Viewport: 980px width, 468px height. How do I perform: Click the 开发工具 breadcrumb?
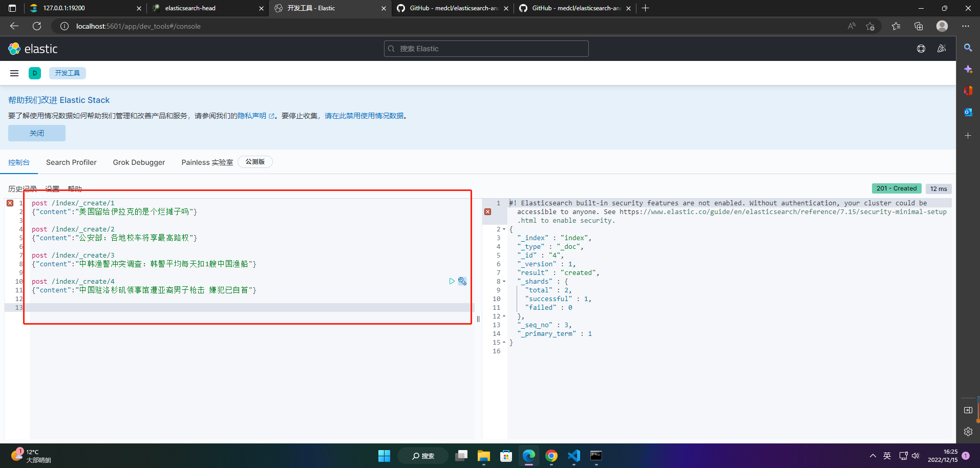pos(68,73)
